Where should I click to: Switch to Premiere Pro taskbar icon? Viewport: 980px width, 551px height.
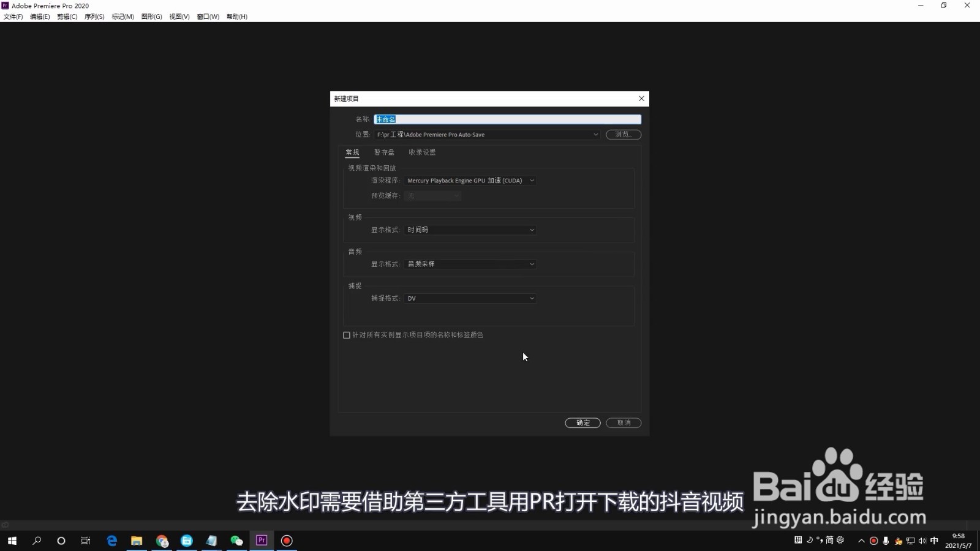[x=262, y=541]
